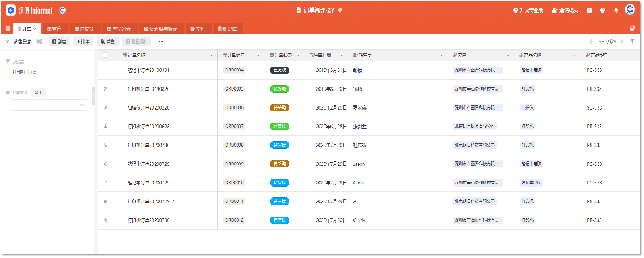Image resolution: width=644 pixels, height=258 pixels.
Task: Click the add-tab plus icon left of 订单
Action: pyautogui.click(x=8, y=29)
